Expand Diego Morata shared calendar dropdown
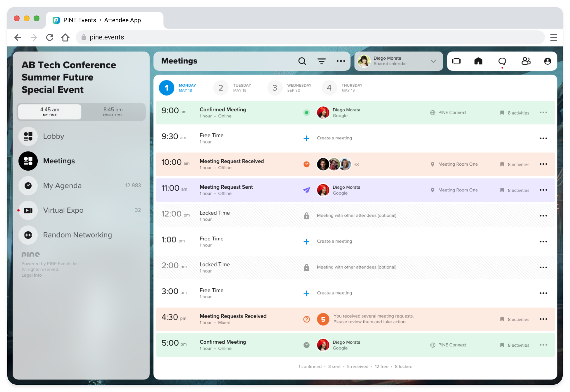570x392 pixels. [433, 61]
